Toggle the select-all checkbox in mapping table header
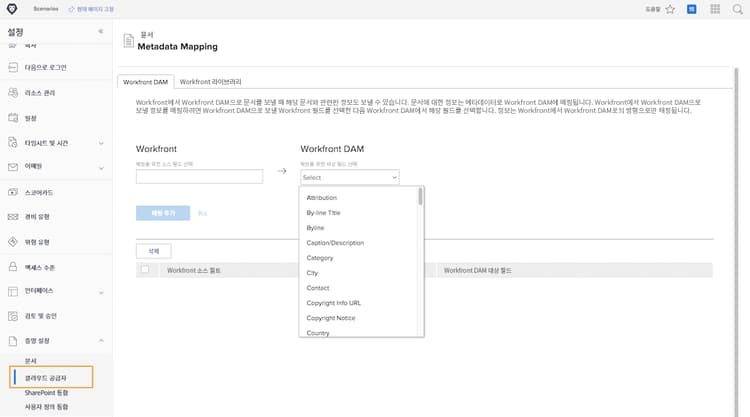750x417 pixels. point(145,269)
